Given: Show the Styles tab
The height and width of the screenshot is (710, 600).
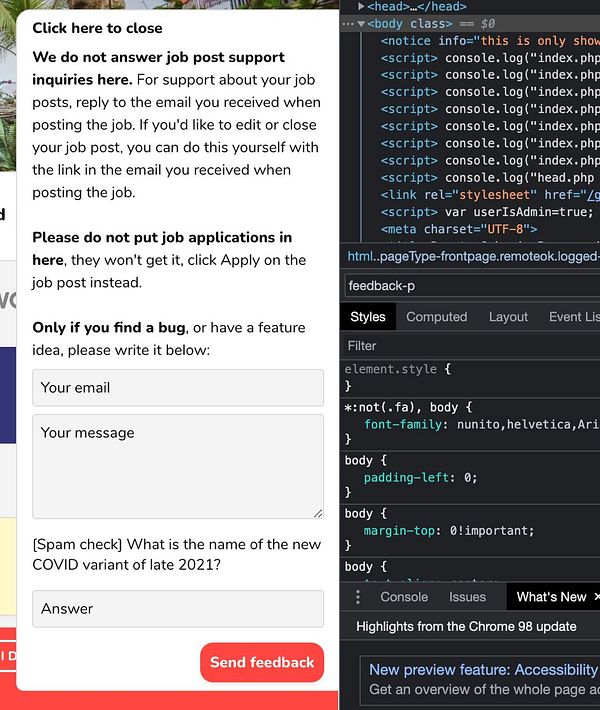Looking at the screenshot, I should (x=367, y=317).
